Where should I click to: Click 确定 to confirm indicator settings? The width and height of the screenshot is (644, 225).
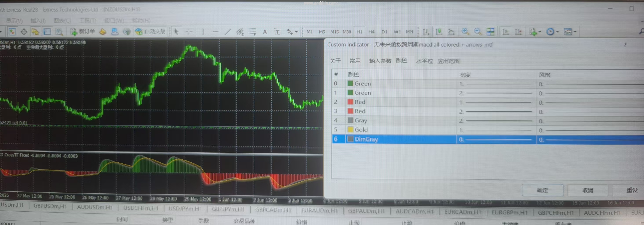[542, 190]
